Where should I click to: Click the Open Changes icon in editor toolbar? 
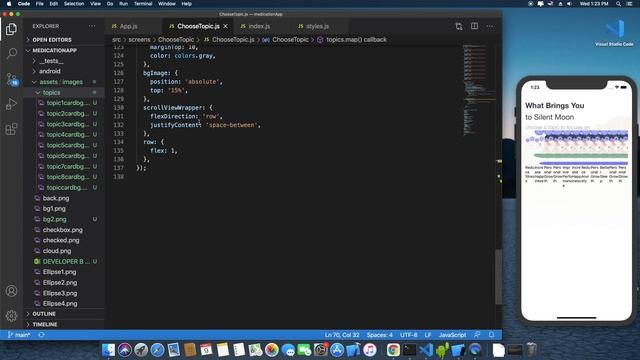click(x=459, y=26)
